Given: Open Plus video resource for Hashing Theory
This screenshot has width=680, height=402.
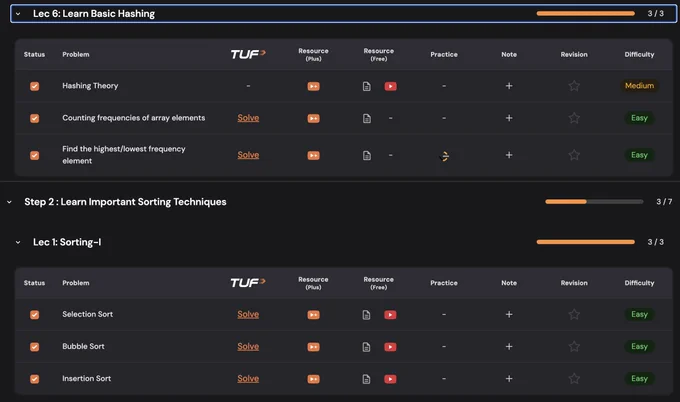Looking at the screenshot, I should 314,86.
